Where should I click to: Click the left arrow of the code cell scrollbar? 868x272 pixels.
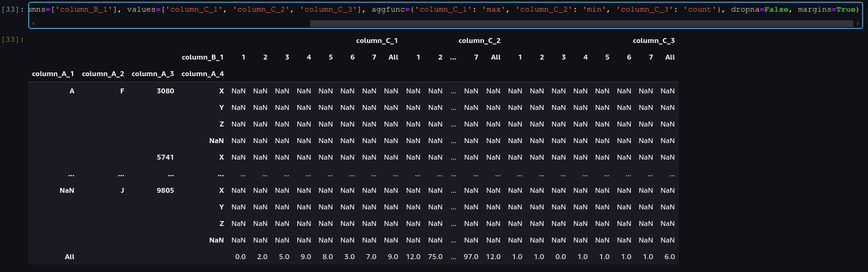pyautogui.click(x=33, y=23)
